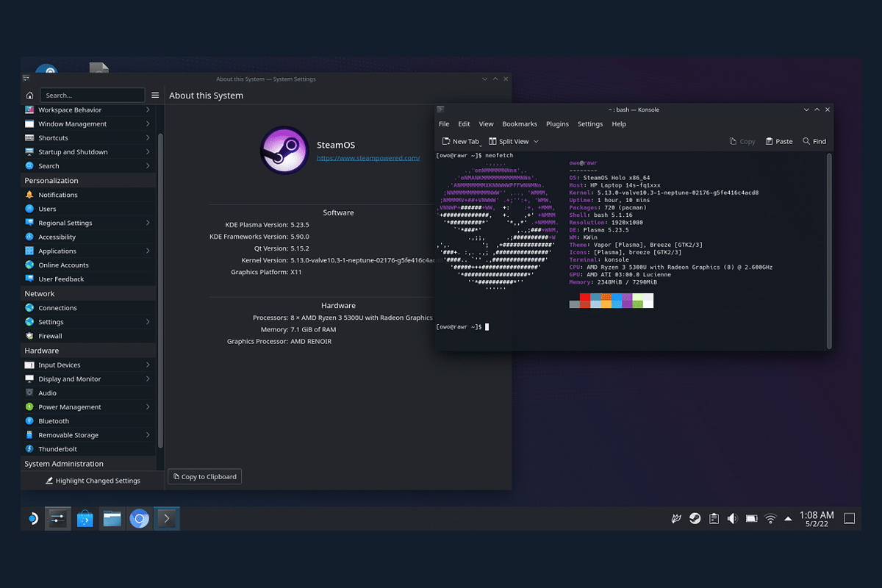Viewport: 882px width, 588px height.
Task: Expand the Applications category arrow
Action: [148, 251]
